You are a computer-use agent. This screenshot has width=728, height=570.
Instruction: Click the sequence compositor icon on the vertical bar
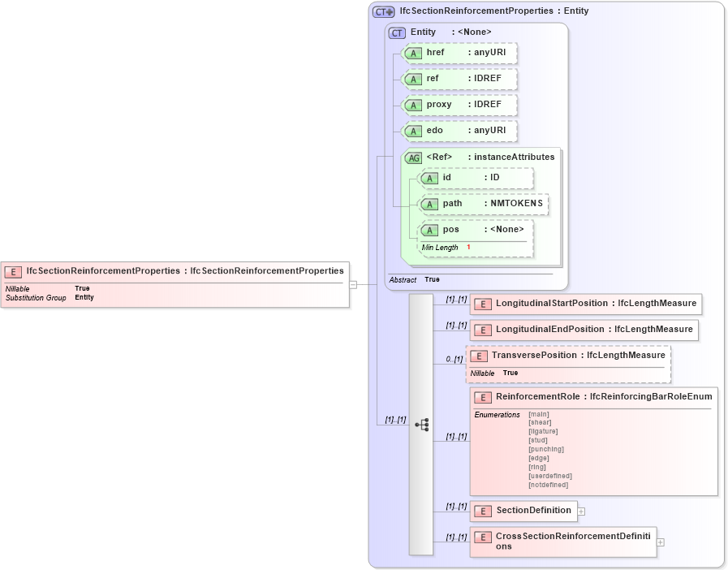tap(422, 425)
